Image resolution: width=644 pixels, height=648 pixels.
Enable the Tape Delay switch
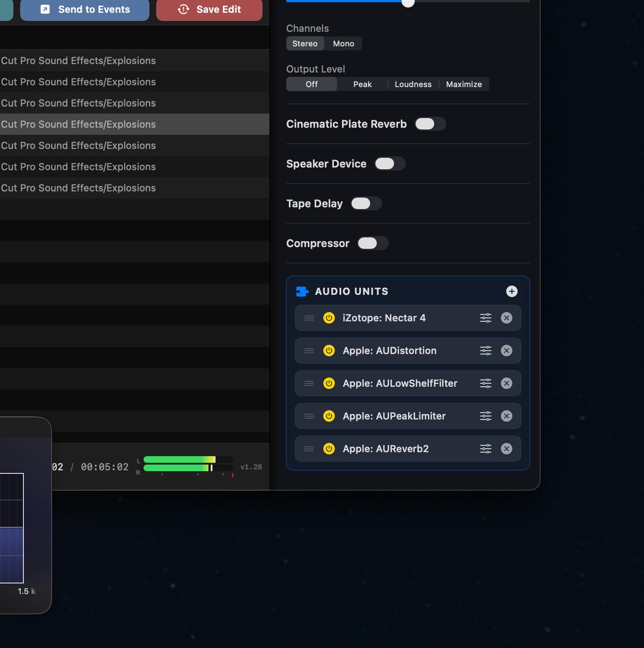[x=366, y=203]
